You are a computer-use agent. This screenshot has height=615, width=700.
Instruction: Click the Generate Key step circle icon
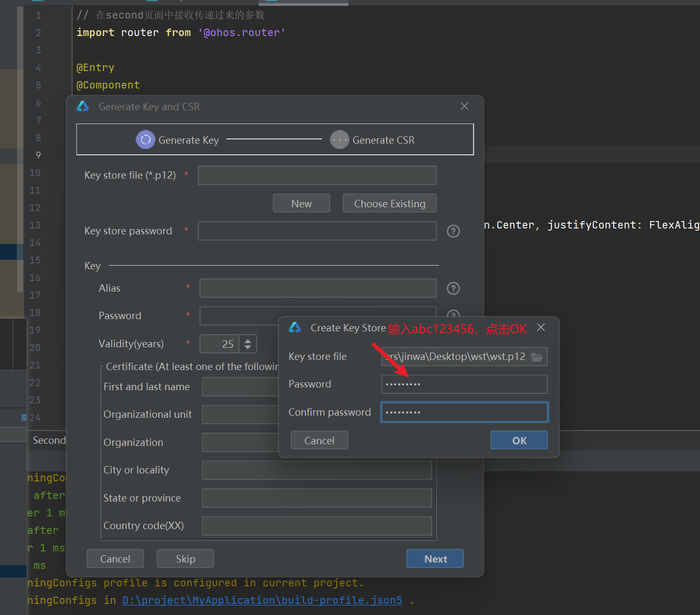click(145, 140)
